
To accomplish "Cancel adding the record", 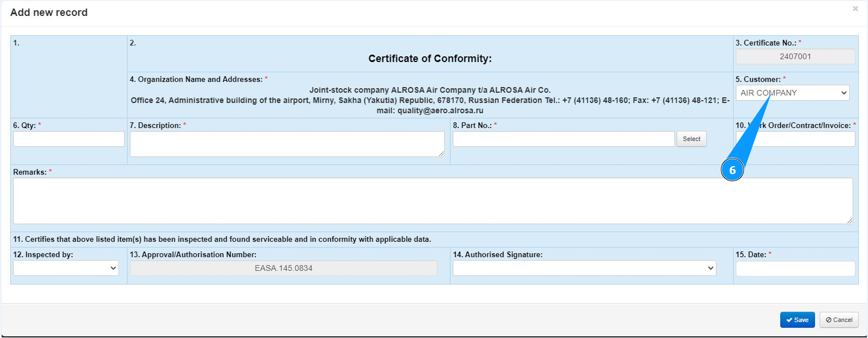I will [x=839, y=320].
